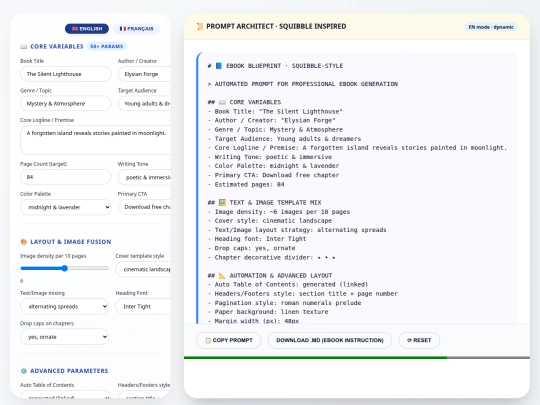The width and height of the screenshot is (540, 405).
Task: Click the "Estimated pages: 84" line
Action: [x=246, y=184]
